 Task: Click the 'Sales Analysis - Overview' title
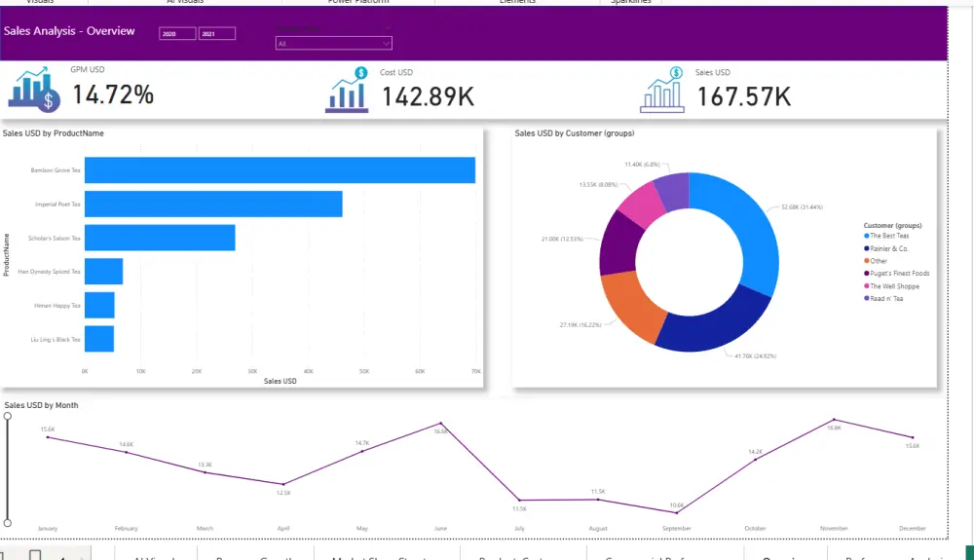(x=69, y=31)
